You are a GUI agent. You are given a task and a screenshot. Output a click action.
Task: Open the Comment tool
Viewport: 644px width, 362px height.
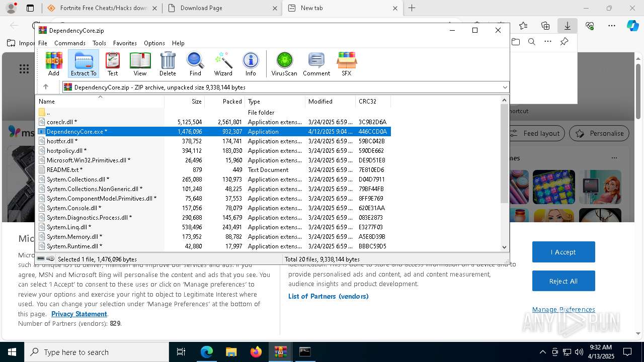(x=316, y=64)
